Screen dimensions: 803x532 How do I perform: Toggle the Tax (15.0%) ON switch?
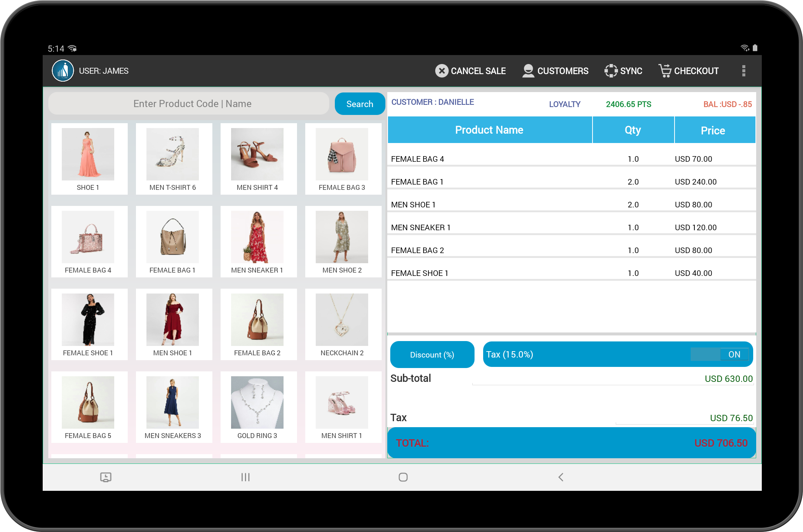click(x=719, y=354)
